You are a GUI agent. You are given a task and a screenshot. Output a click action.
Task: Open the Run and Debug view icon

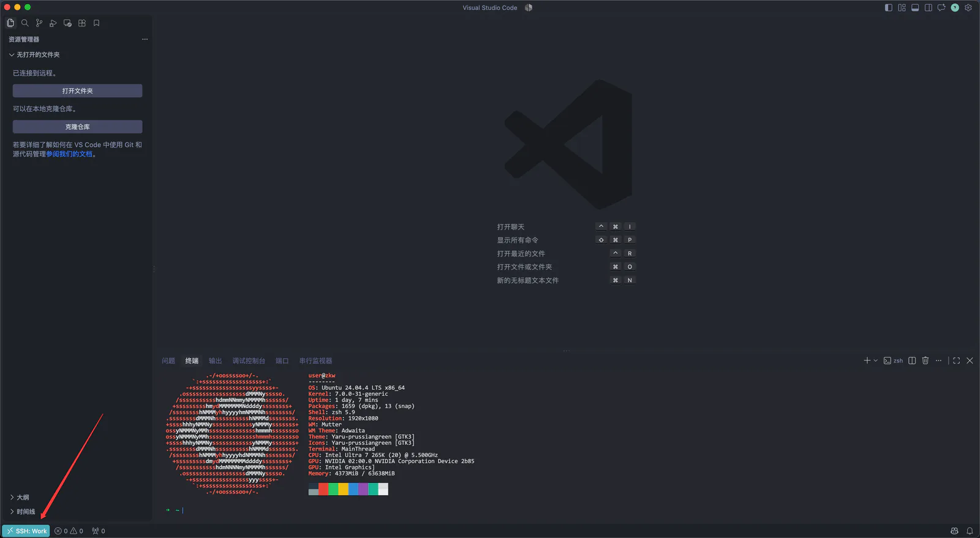[53, 23]
